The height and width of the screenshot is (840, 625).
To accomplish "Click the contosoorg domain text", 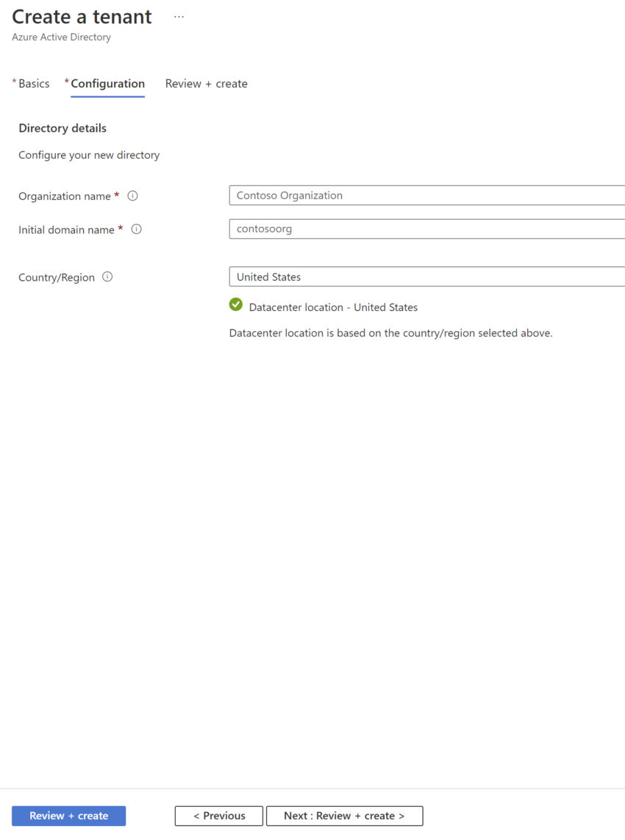I will (x=263, y=229).
